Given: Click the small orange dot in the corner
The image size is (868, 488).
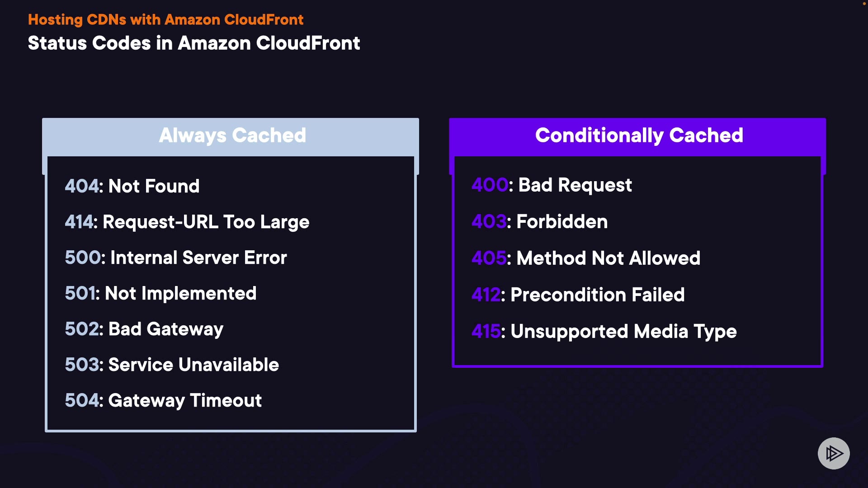Looking at the screenshot, I should pyautogui.click(x=864, y=4).
